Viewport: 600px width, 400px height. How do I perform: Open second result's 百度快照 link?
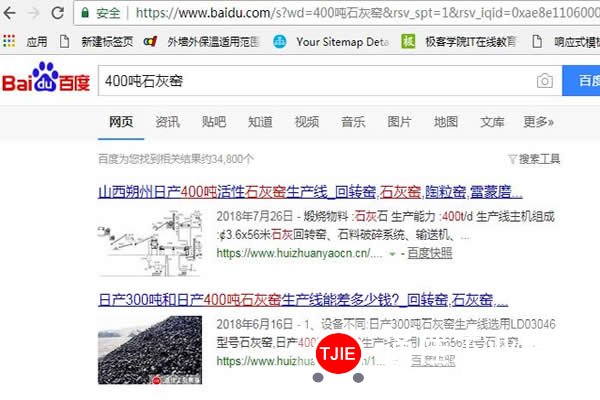(433, 361)
